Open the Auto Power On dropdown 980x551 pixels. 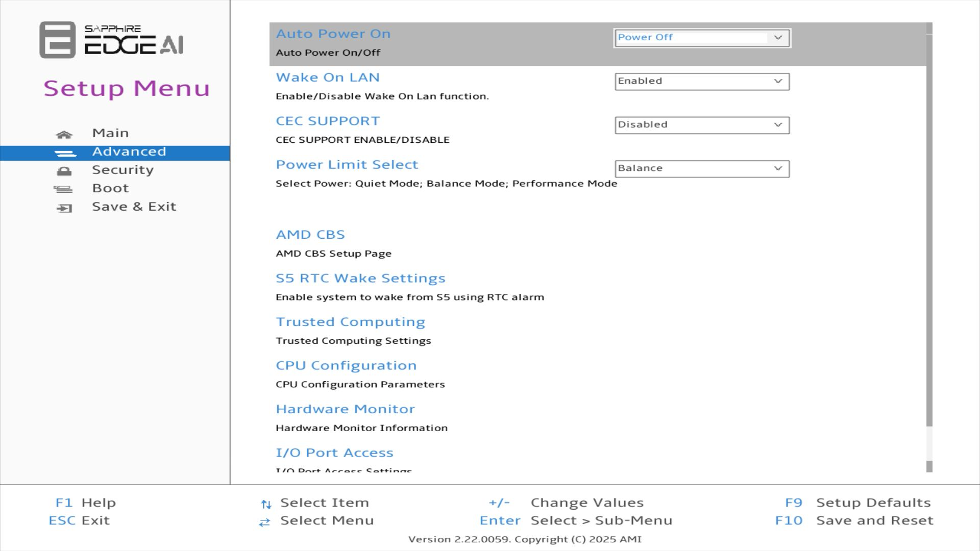pos(702,38)
